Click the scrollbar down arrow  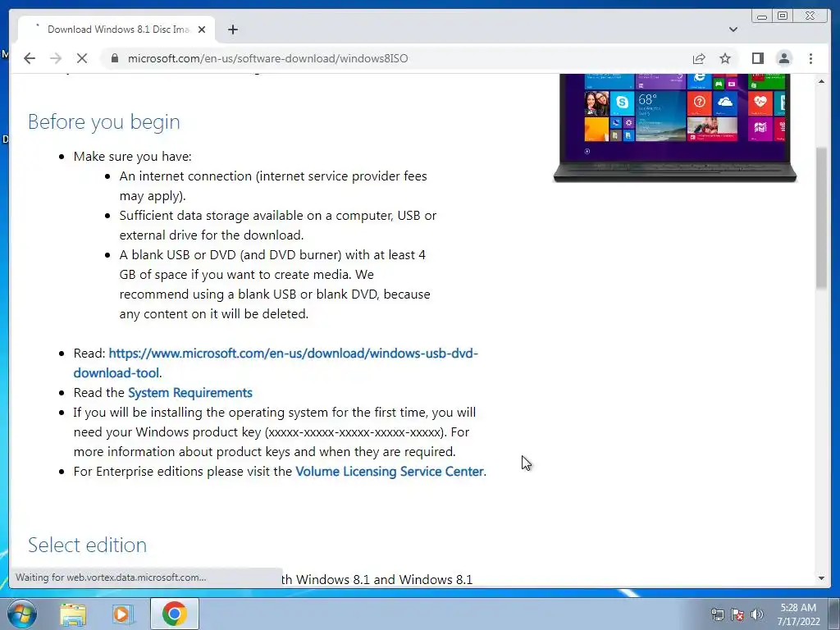point(821,578)
